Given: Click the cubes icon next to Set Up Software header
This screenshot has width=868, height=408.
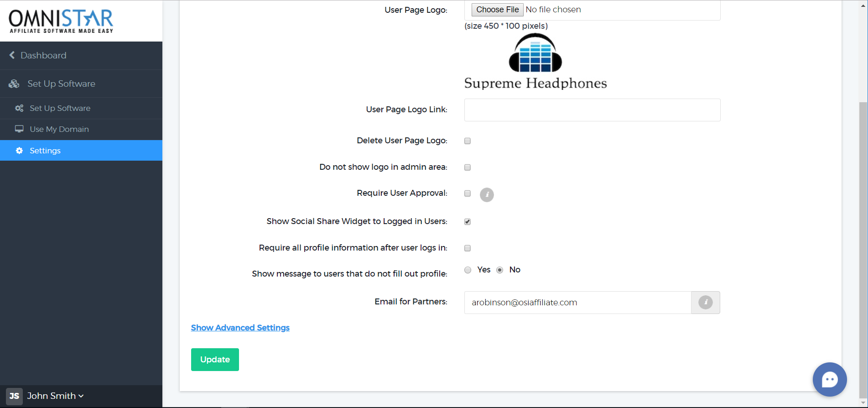Looking at the screenshot, I should [14, 84].
